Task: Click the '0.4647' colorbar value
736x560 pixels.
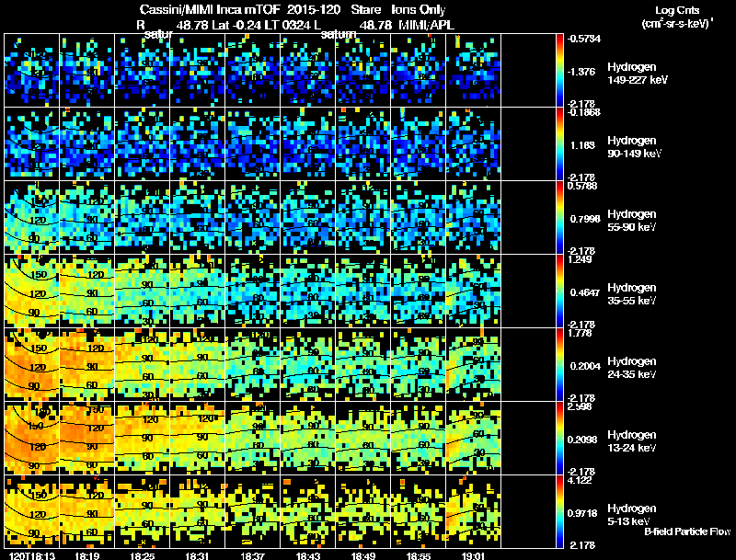Action: (x=584, y=292)
